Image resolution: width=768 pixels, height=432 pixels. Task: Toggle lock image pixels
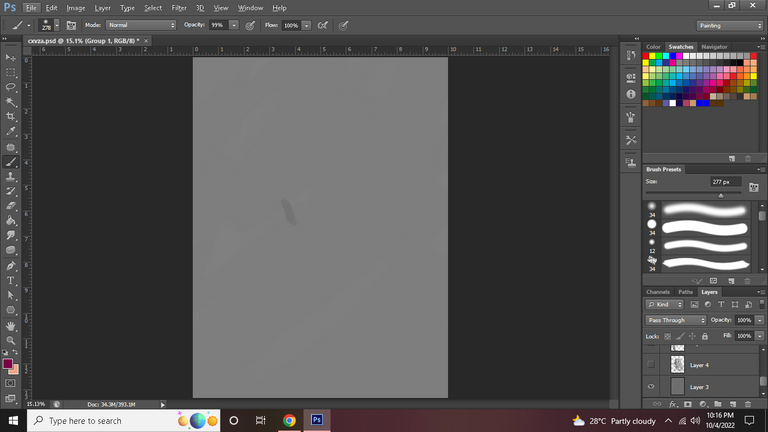(x=680, y=336)
